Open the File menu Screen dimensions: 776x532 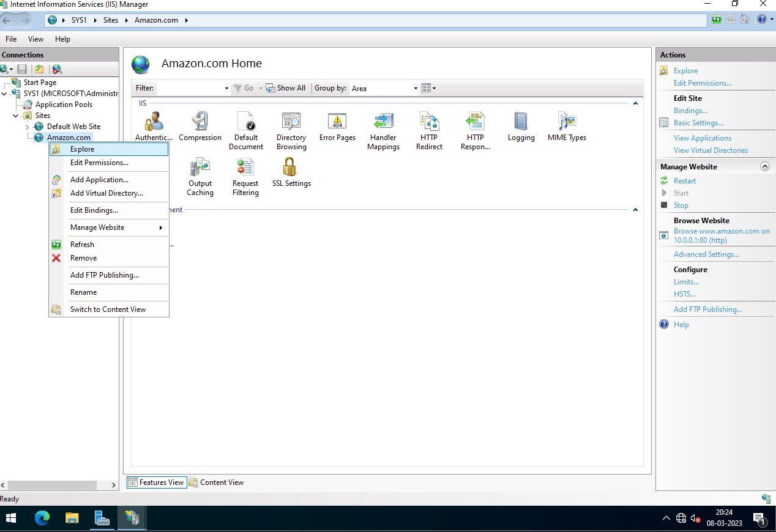coord(11,39)
